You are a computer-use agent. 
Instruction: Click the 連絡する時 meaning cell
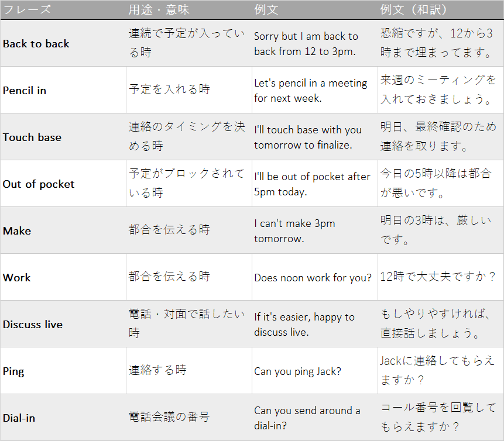tap(157, 370)
